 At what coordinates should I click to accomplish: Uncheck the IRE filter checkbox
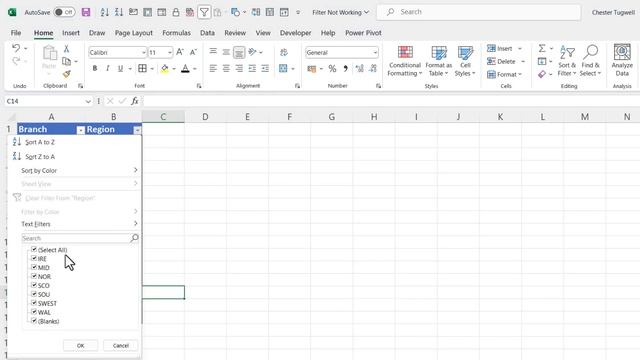click(x=34, y=258)
